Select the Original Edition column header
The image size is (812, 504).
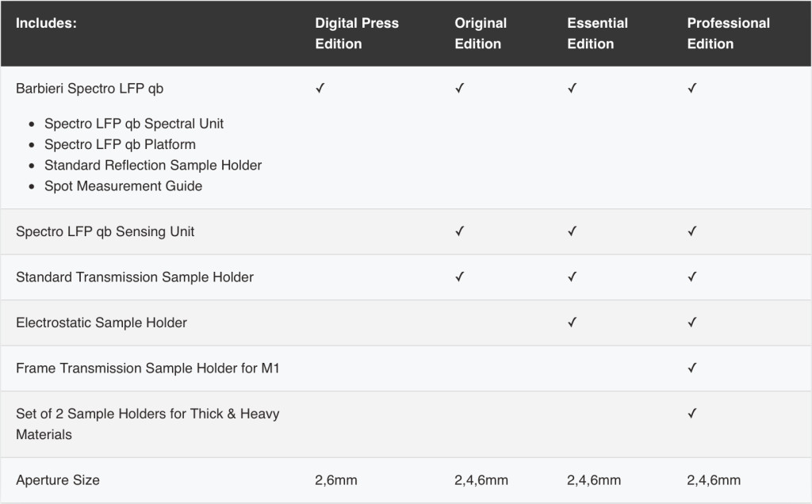(481, 33)
